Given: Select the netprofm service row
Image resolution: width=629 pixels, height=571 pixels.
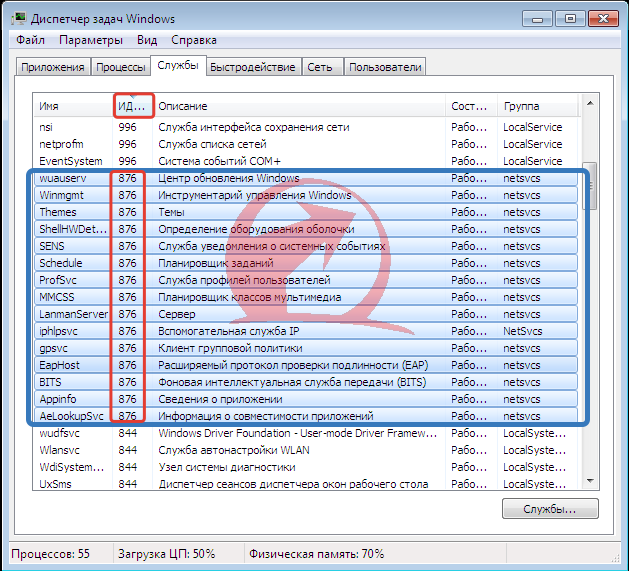Looking at the screenshot, I should [x=306, y=144].
